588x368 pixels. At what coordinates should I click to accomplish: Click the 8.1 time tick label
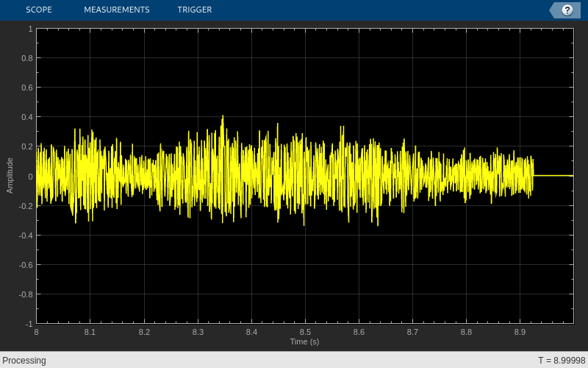point(90,333)
